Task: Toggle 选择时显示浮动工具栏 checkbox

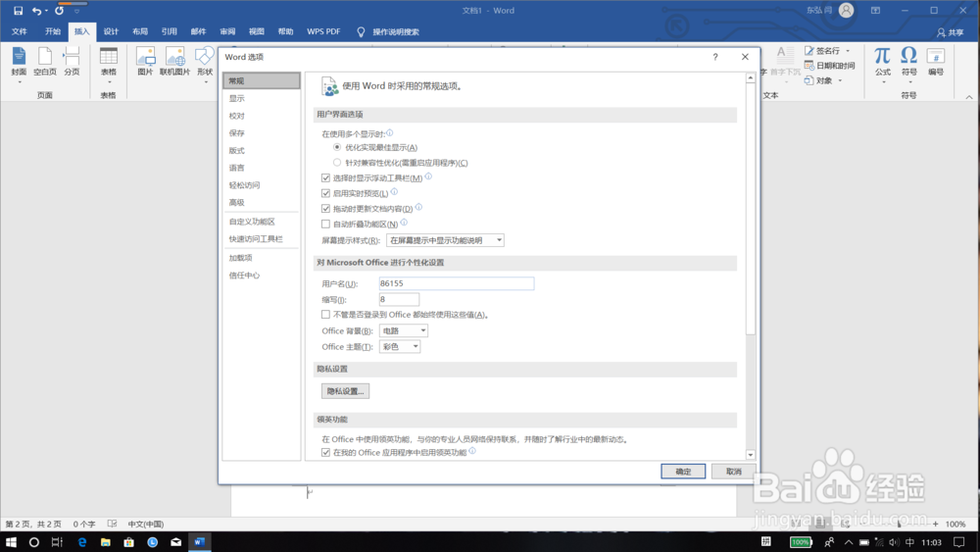Action: coord(325,178)
